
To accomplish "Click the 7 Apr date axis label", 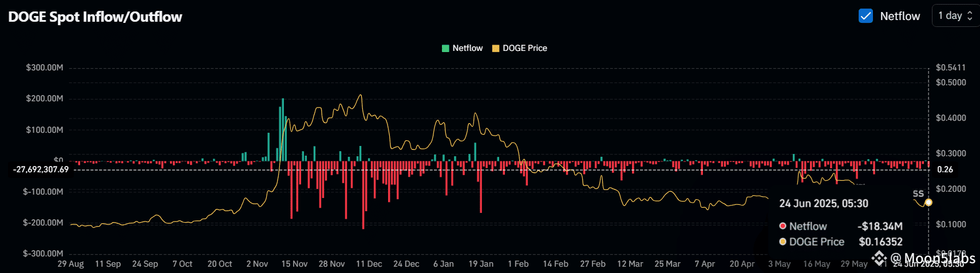I will click(705, 264).
